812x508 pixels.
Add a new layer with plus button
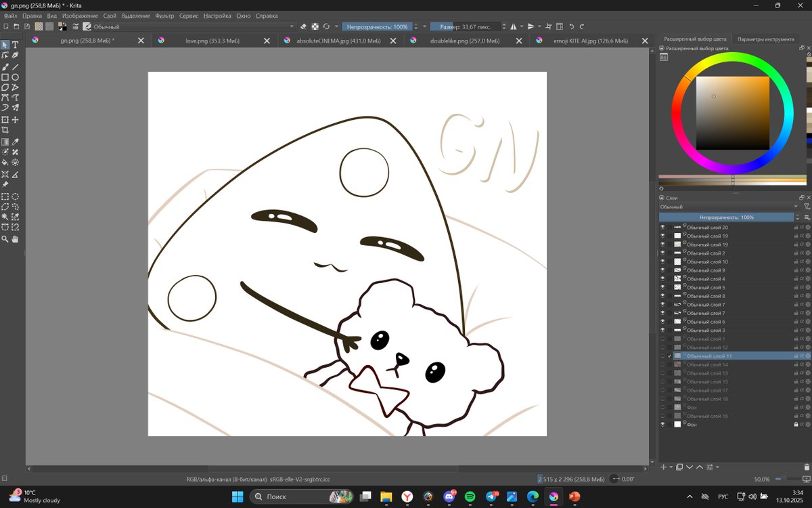pos(663,467)
